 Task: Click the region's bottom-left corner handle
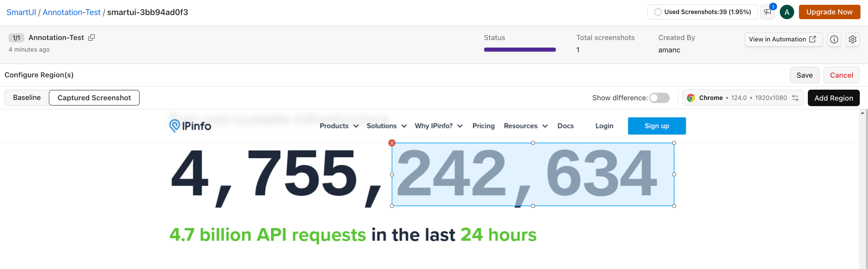coord(392,206)
